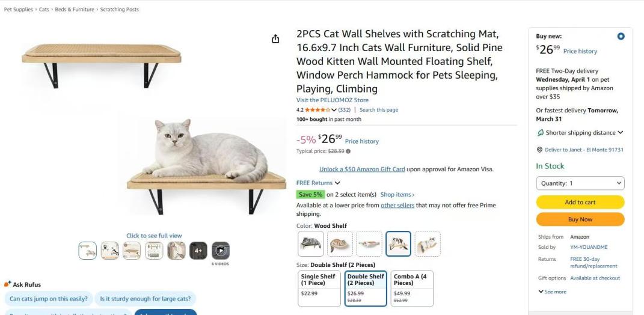This screenshot has height=315, width=644.
Task: Click the shorter shipping distance leaf icon
Action: 540,133
